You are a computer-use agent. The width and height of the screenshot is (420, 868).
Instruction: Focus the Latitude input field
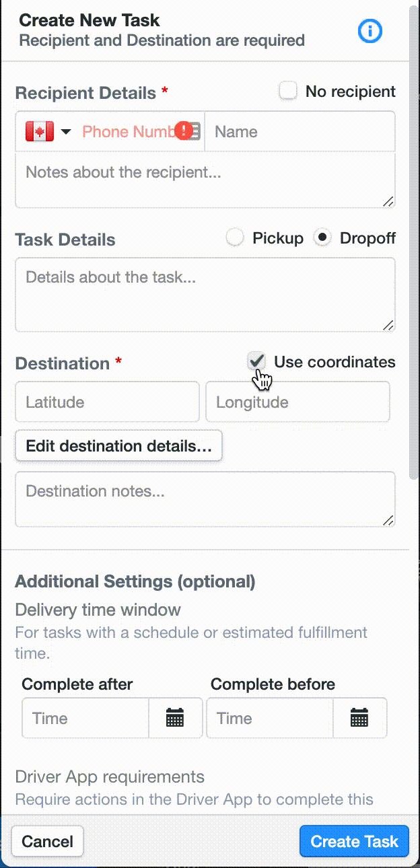point(108,402)
